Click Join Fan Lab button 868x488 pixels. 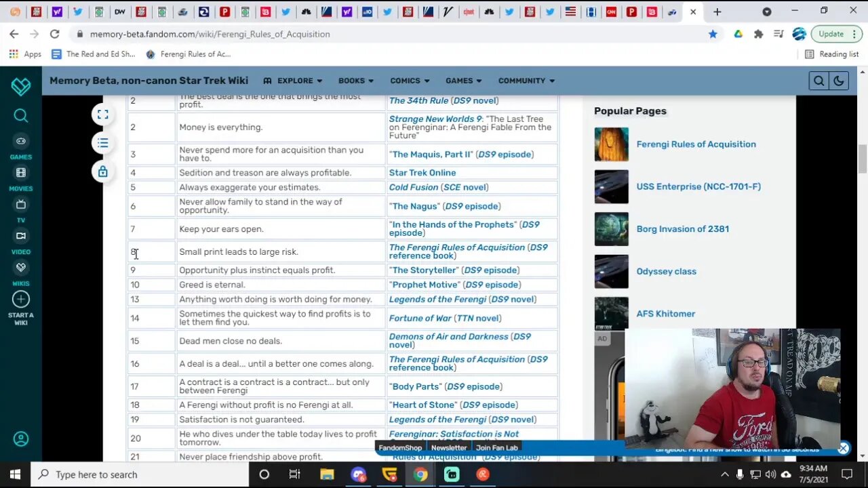pos(497,447)
